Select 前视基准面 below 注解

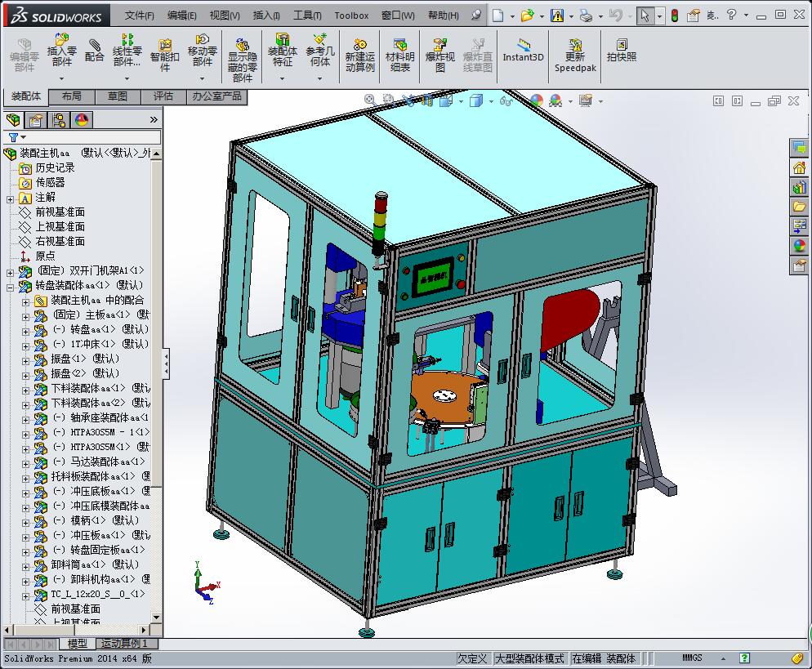click(60, 212)
